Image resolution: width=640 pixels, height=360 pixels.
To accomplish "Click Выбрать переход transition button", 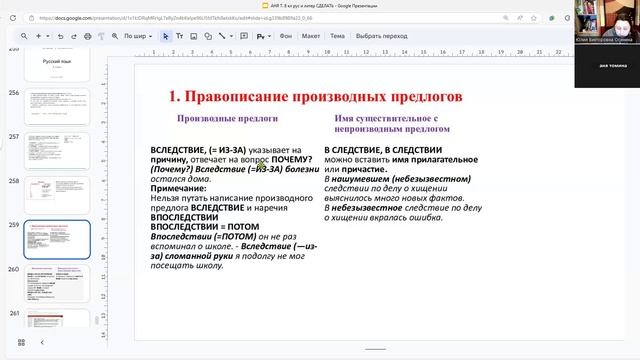I will tap(382, 36).
